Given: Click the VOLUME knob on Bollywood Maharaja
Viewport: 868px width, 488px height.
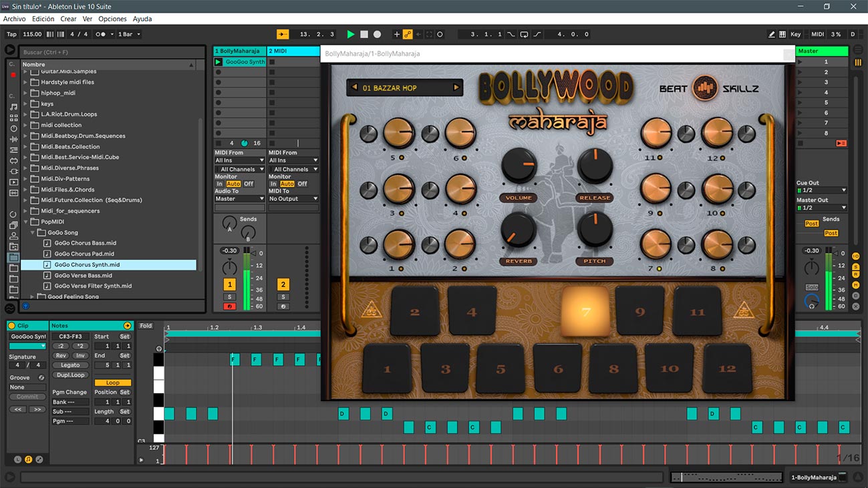Looking at the screenshot, I should (519, 166).
